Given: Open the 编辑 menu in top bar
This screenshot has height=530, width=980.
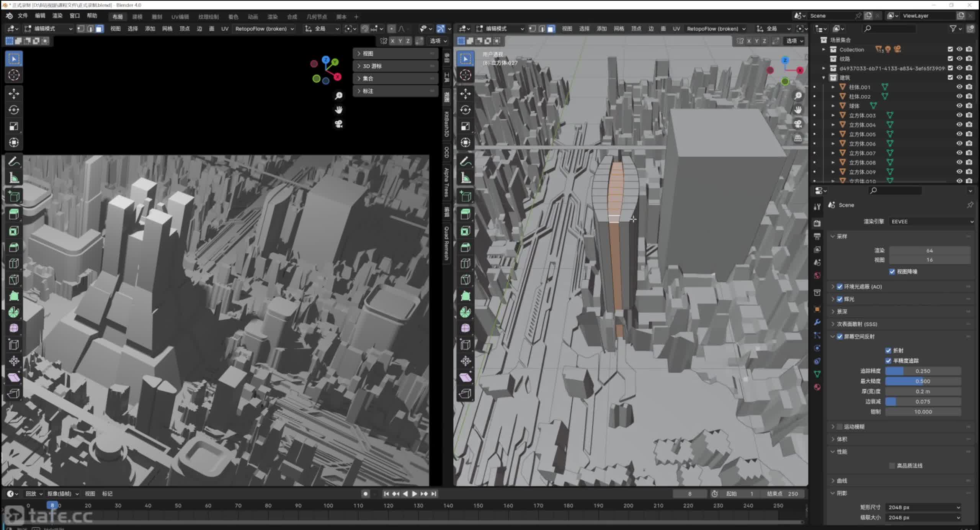Looking at the screenshot, I should [40, 16].
